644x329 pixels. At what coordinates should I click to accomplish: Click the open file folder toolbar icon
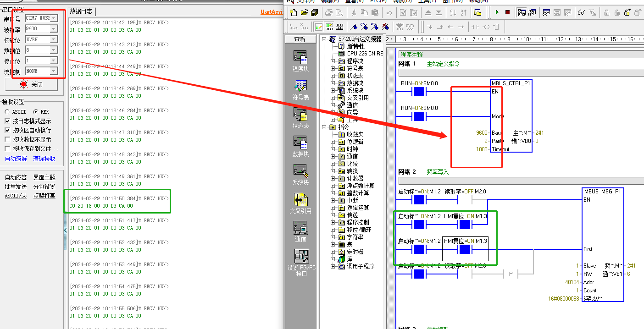click(x=304, y=12)
